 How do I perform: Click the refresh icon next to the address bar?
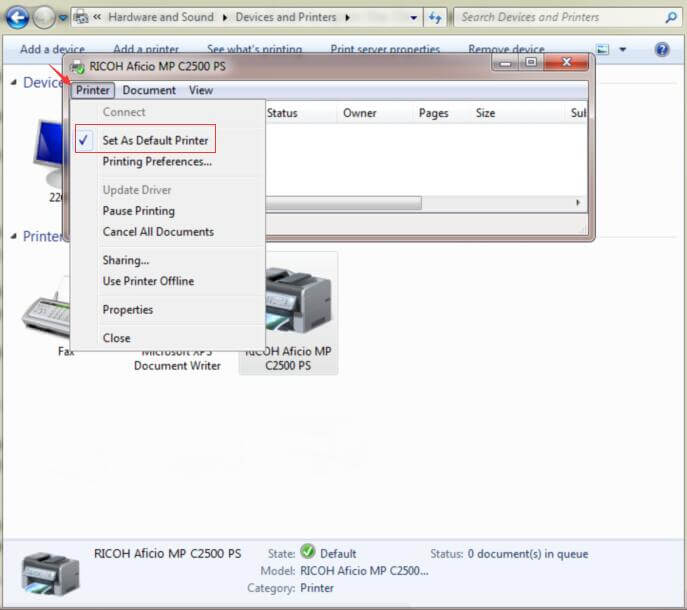pyautogui.click(x=435, y=18)
